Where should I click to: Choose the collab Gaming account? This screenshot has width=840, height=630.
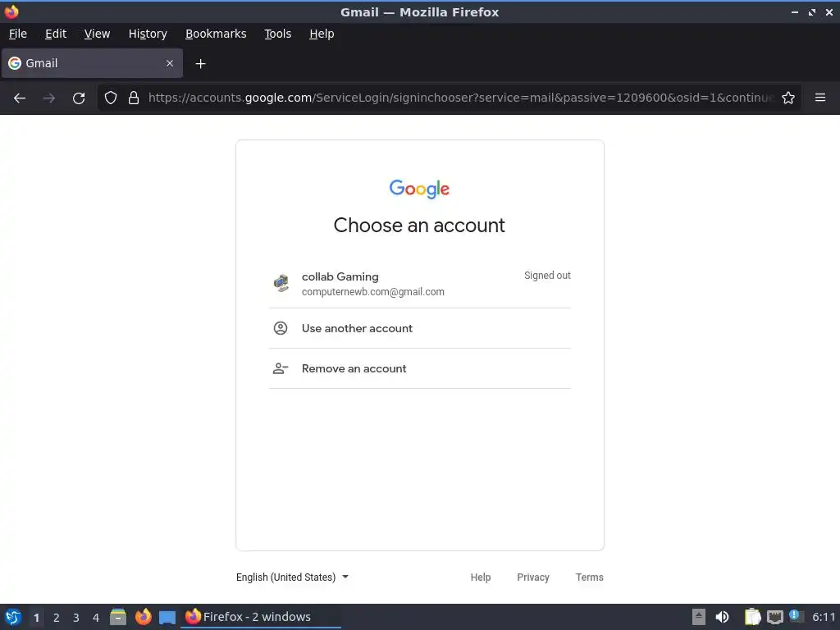[420, 284]
